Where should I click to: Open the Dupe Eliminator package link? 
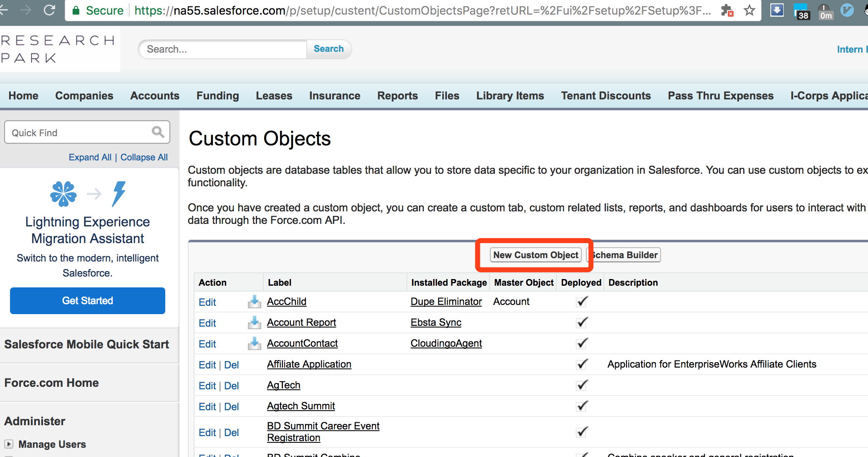coord(446,302)
